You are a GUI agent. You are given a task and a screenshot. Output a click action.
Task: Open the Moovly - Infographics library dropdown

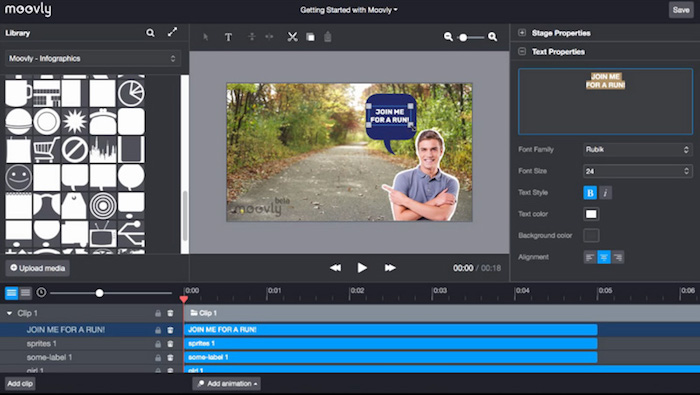92,58
